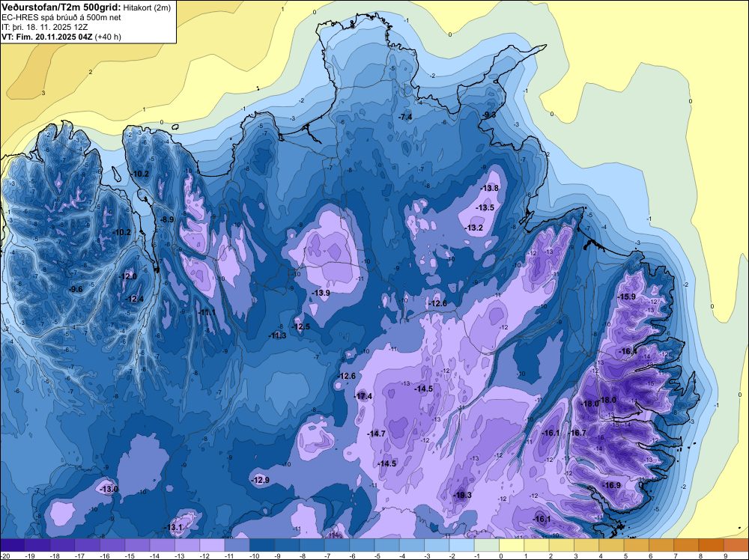Select the -7.4 temperature label
The image size is (749, 560).
point(405,117)
